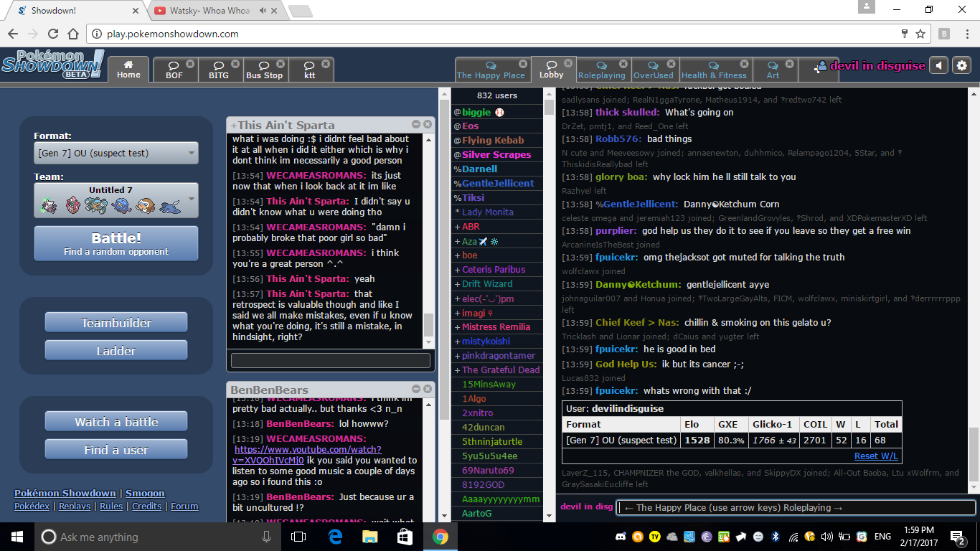Close the ktt tab
This screenshot has height=551, width=980.
coord(325,64)
